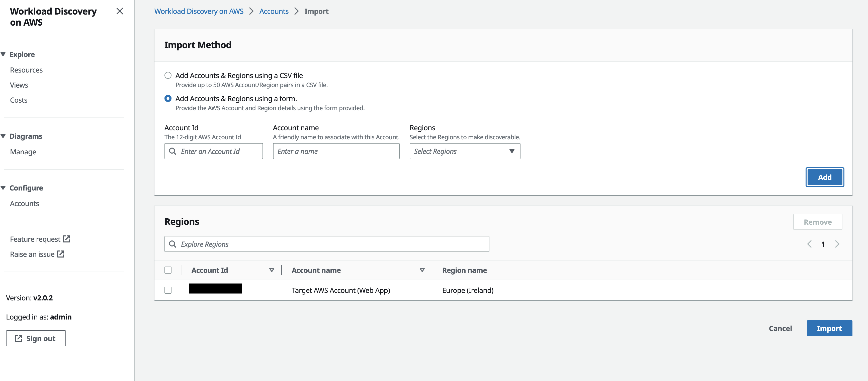The image size is (868, 381).
Task: Click the Raise an issue external link icon
Action: tap(61, 254)
